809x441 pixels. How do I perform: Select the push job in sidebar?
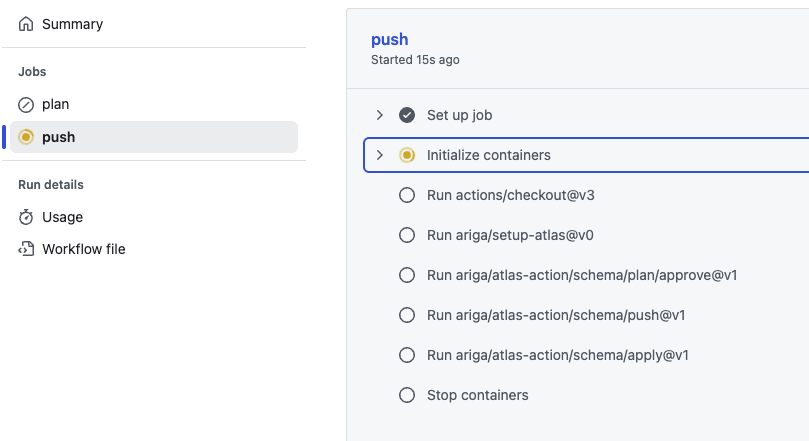[154, 137]
